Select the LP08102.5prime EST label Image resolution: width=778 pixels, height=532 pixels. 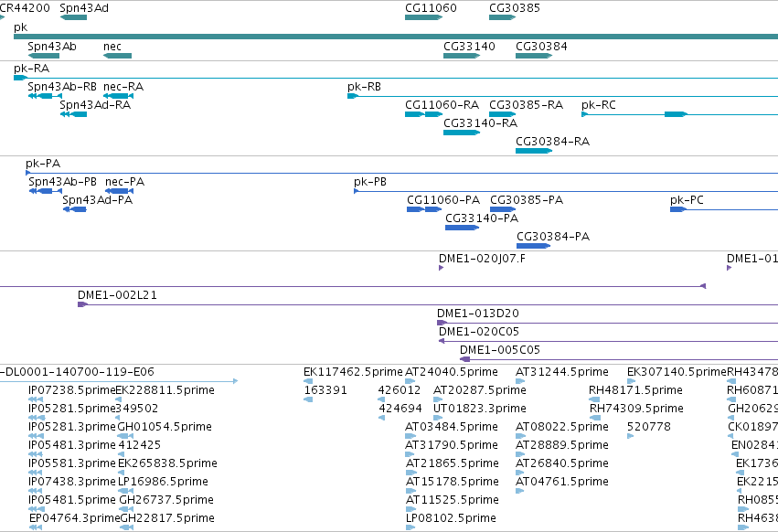click(451, 517)
